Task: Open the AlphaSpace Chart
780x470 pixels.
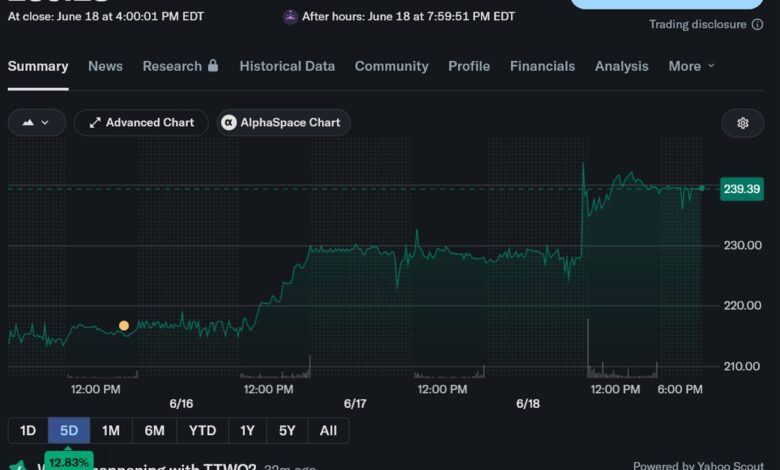Action: coord(284,122)
